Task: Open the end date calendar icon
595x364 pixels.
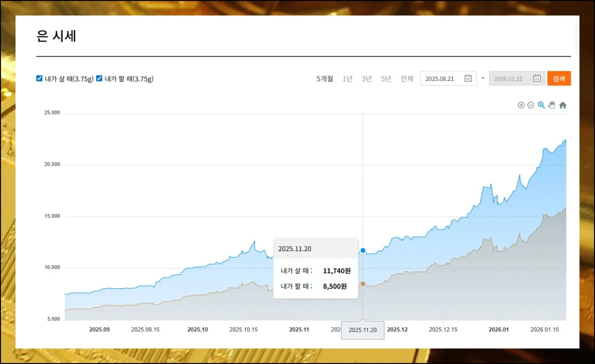Action: click(536, 78)
